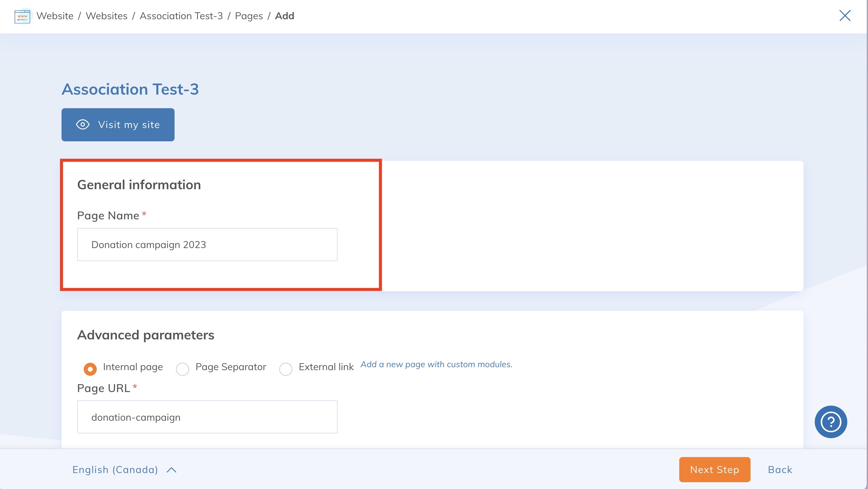Go to Website in the breadcrumb
The width and height of the screenshot is (868, 489).
click(55, 16)
